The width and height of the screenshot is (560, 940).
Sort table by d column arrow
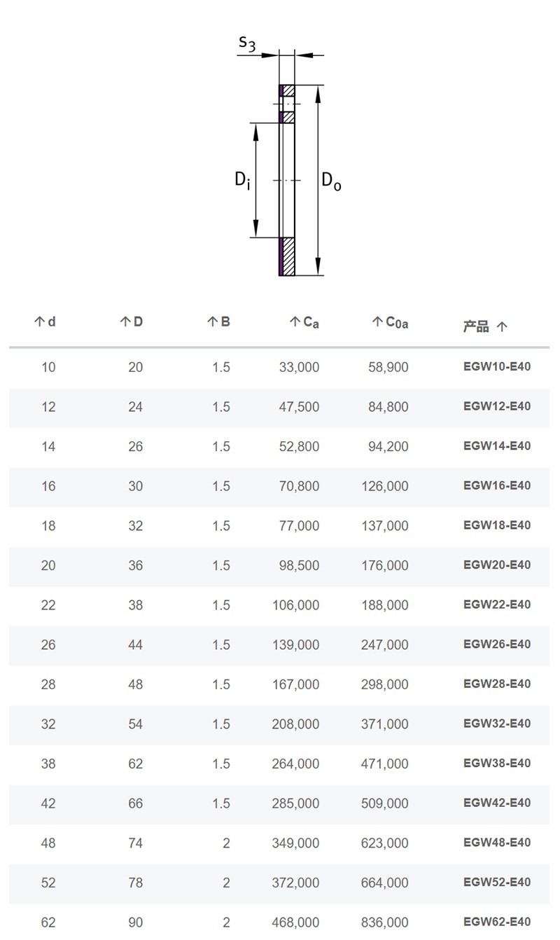39,322
